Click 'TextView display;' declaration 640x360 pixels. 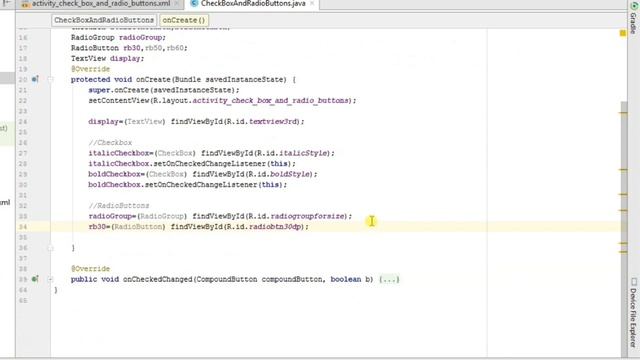[107, 58]
